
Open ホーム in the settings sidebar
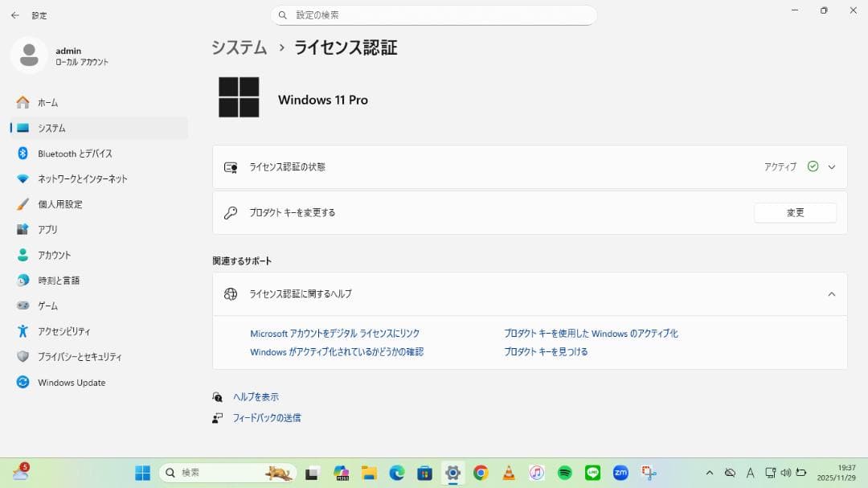(100, 102)
